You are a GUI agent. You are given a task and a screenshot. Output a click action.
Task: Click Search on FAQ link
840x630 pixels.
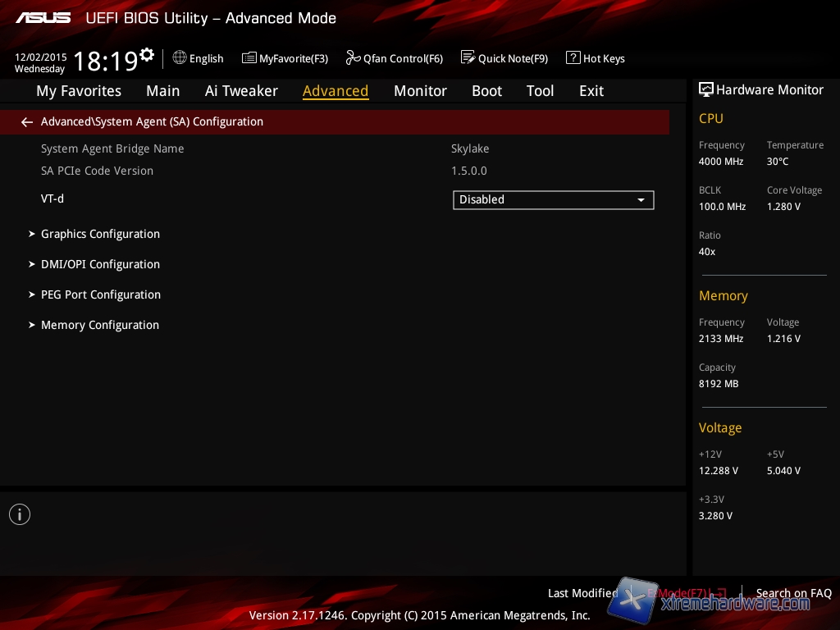pyautogui.click(x=793, y=593)
